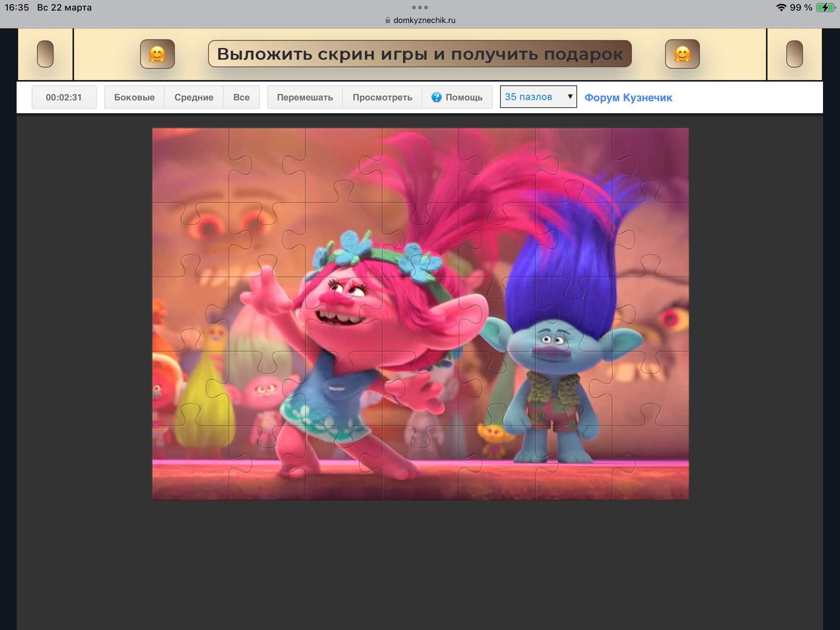Click the dropdown arrow of puzzle count
Screen dimensions: 840x630
click(x=570, y=96)
